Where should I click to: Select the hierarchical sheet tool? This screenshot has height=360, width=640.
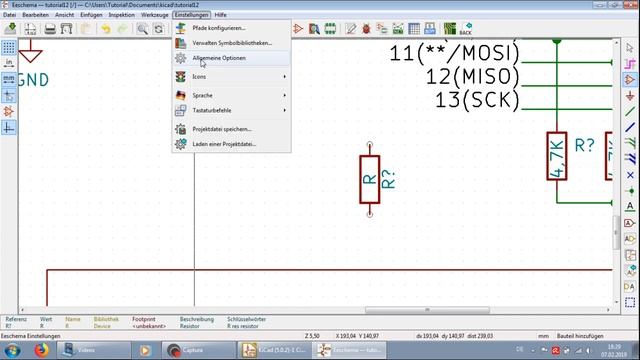(x=630, y=255)
